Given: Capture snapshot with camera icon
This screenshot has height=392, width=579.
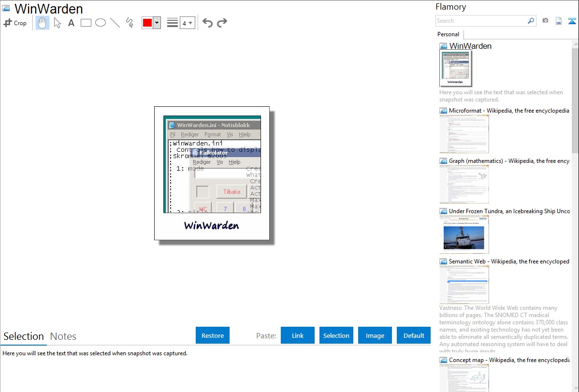Looking at the screenshot, I should 545,21.
